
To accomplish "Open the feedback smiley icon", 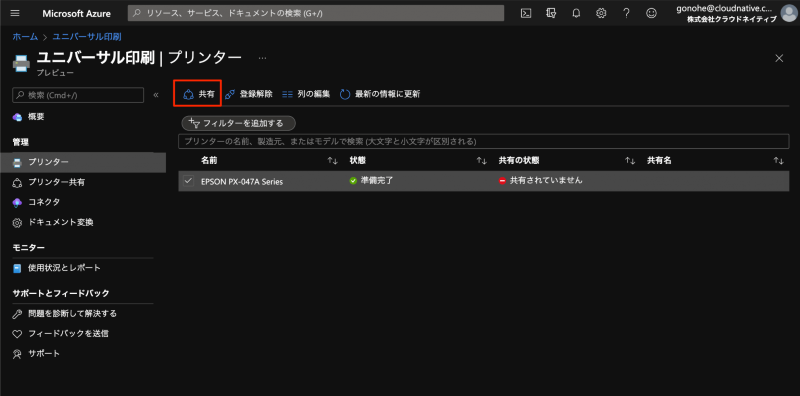I will 651,13.
